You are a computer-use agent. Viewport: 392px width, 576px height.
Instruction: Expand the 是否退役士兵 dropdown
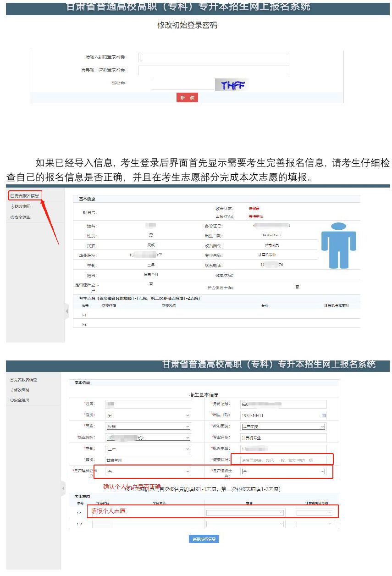283,471
